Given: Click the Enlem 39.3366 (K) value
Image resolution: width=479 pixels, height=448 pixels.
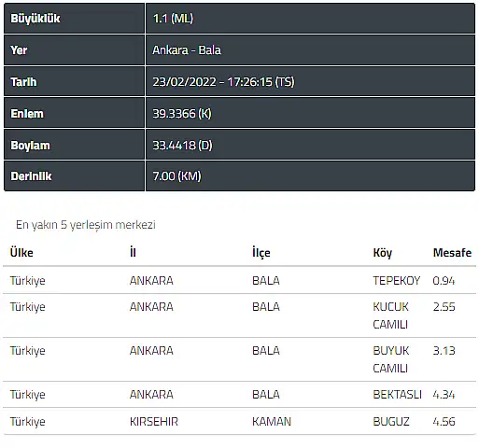Looking at the screenshot, I should [x=182, y=114].
